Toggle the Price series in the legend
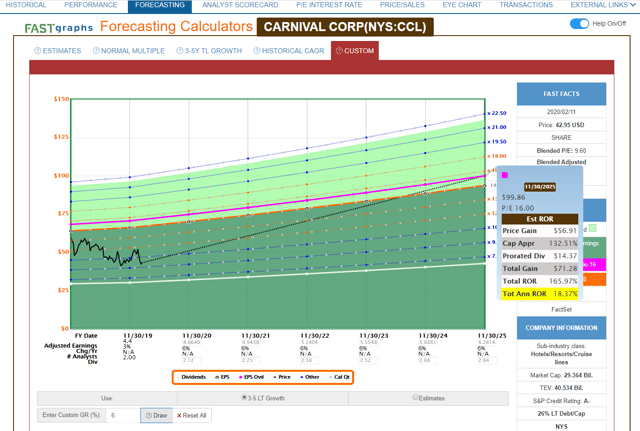The width and height of the screenshot is (640, 431). click(282, 377)
